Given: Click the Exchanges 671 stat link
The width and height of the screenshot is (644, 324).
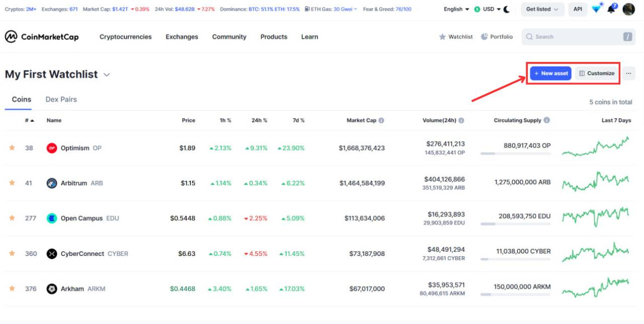Looking at the screenshot, I should click(x=59, y=9).
